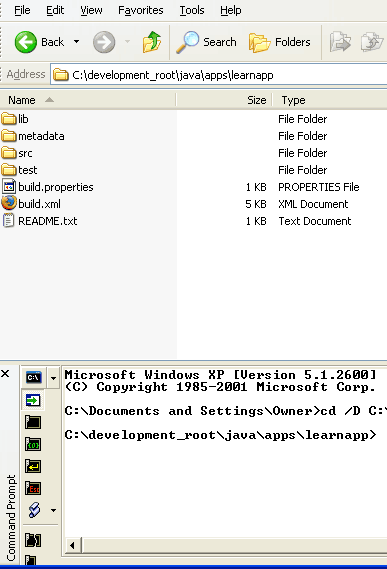Click the Move To toolbar icon

(x=340, y=42)
